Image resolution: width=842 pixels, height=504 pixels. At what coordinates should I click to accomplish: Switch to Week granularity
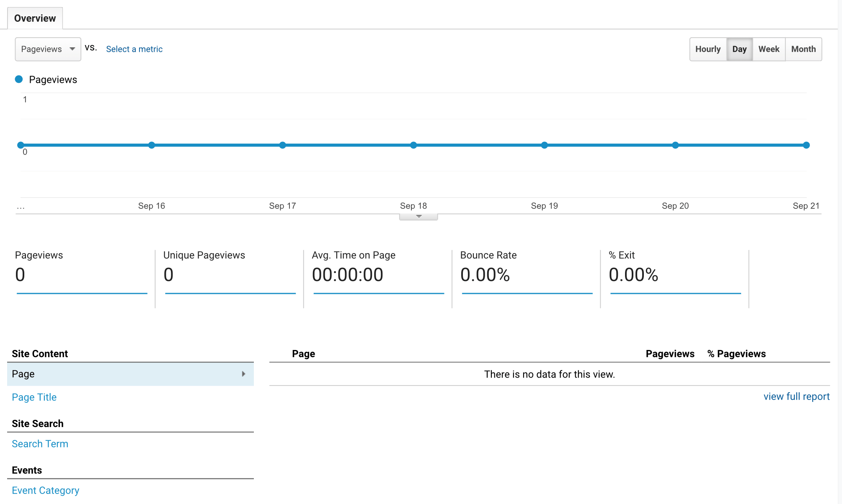(769, 49)
